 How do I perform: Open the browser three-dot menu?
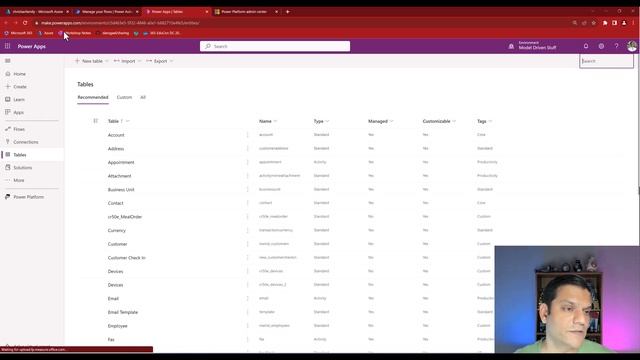coord(634,23)
